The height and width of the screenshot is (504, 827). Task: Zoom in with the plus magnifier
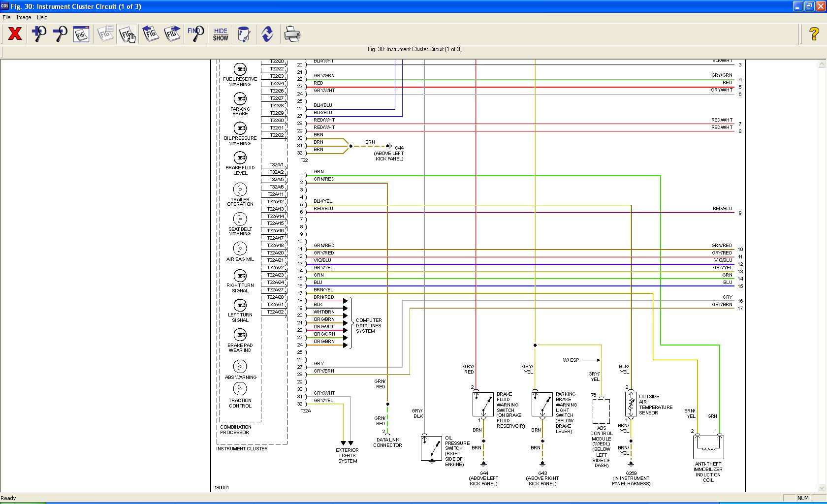pyautogui.click(x=39, y=34)
